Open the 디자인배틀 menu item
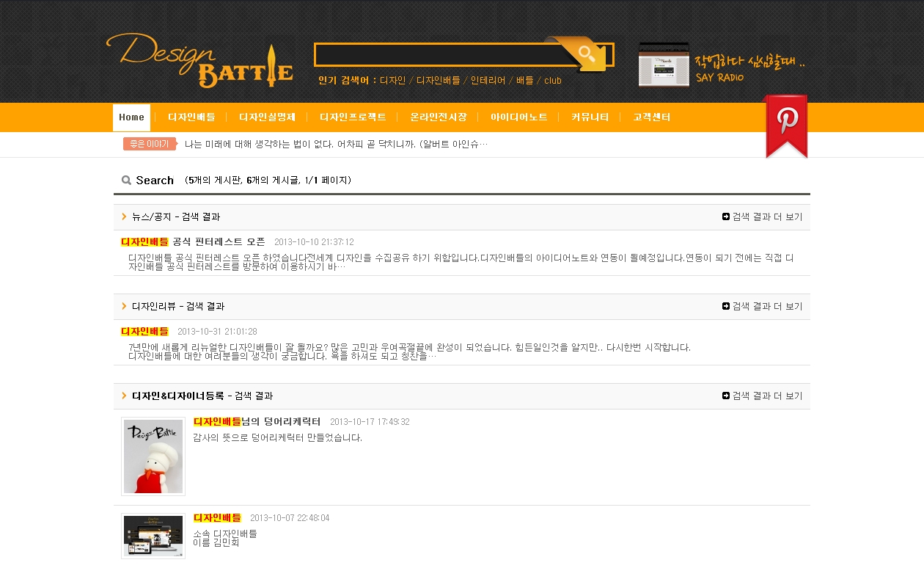The width and height of the screenshot is (924, 568). (x=191, y=117)
